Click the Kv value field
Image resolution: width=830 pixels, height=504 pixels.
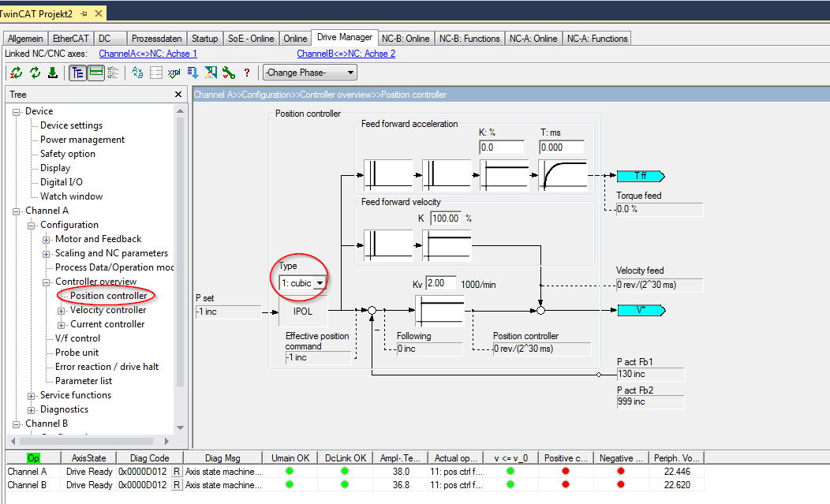441,283
